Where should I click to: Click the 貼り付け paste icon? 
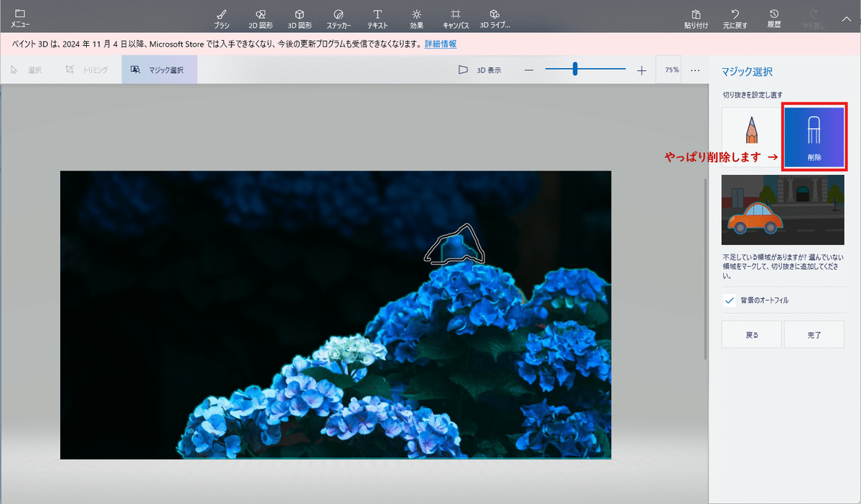696,18
